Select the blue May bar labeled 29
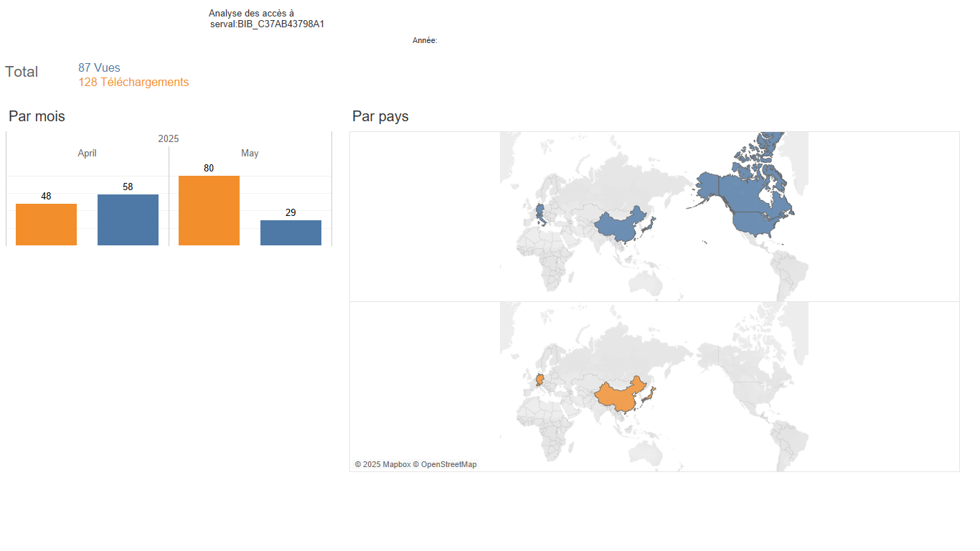This screenshot has width=980, height=551. tap(291, 233)
